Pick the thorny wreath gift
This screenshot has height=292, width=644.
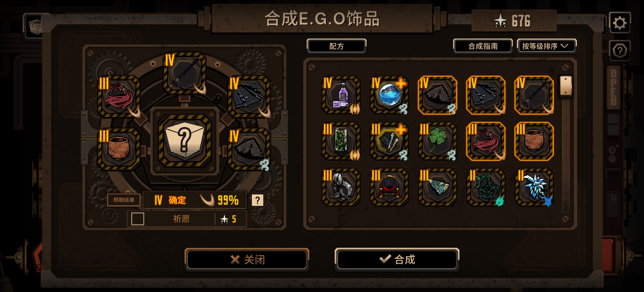(486, 187)
